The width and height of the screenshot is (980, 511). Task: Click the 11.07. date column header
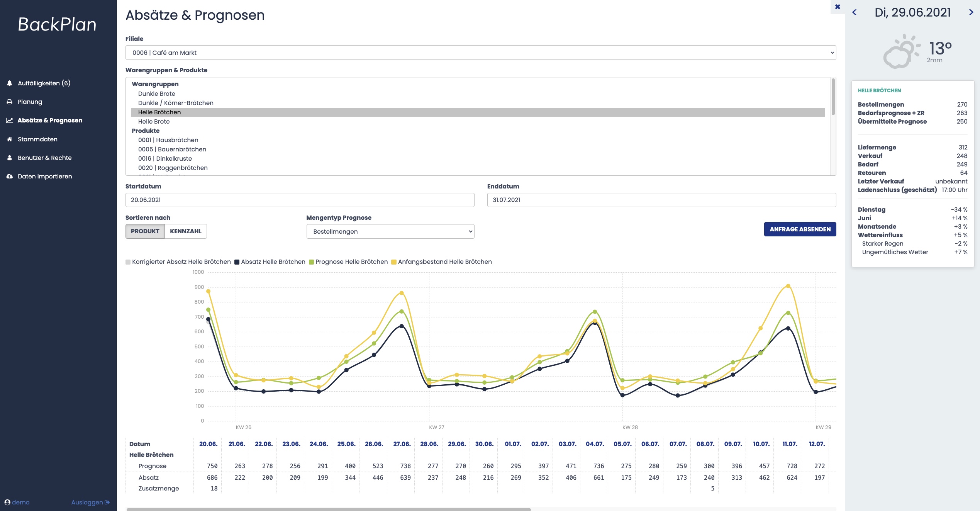coord(790,444)
